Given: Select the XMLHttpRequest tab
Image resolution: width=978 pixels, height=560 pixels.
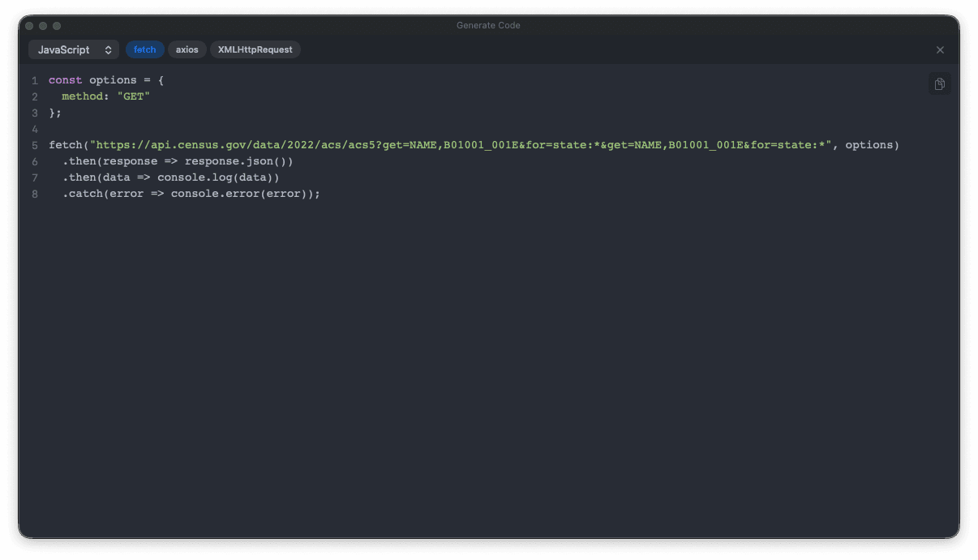Looking at the screenshot, I should [x=254, y=49].
